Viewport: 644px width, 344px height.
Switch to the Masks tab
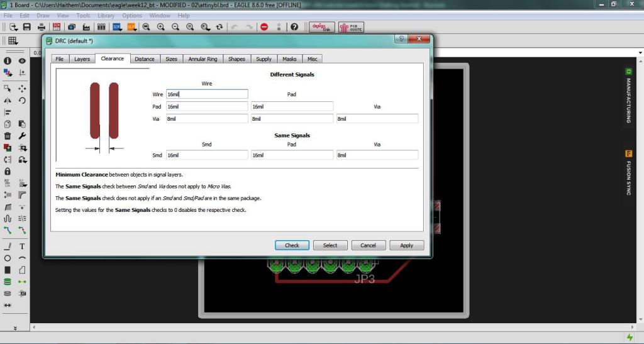pos(289,58)
